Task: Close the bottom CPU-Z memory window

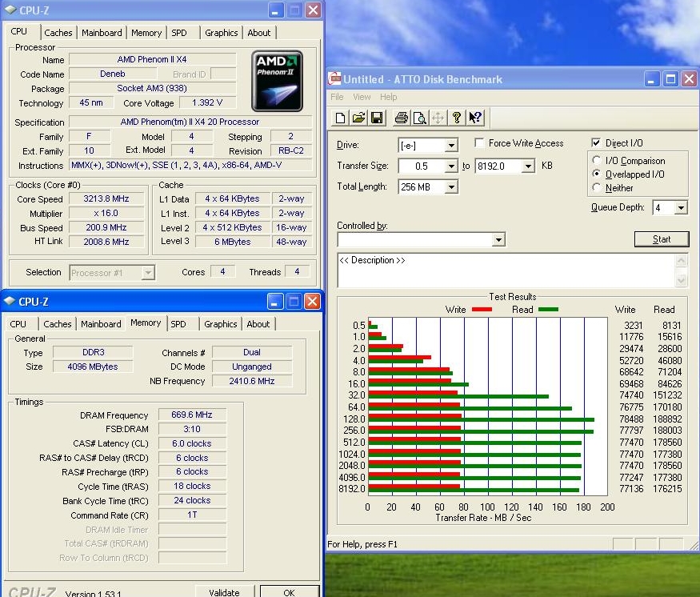Action: tap(313, 302)
